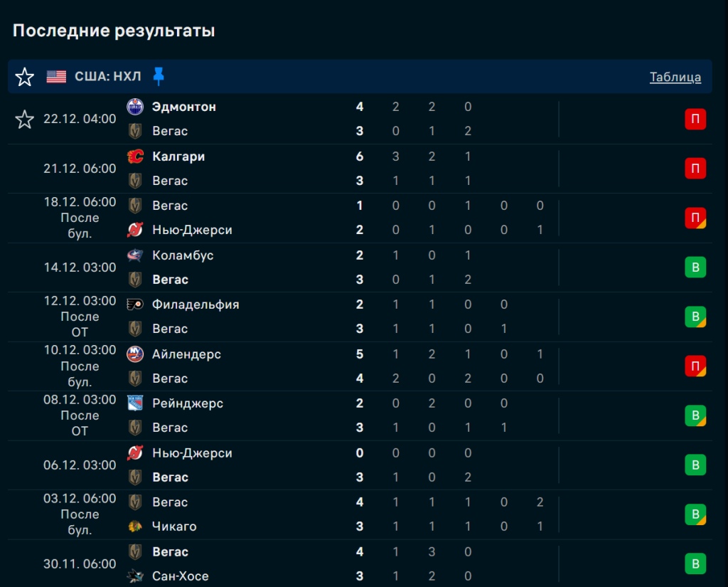Toggle favorite star for США: НХЛ league
The image size is (728, 587).
click(25, 77)
